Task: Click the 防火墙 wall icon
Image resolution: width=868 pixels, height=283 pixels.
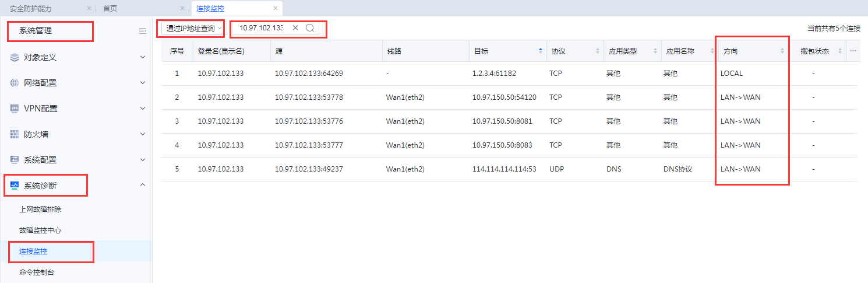Action: [x=15, y=134]
